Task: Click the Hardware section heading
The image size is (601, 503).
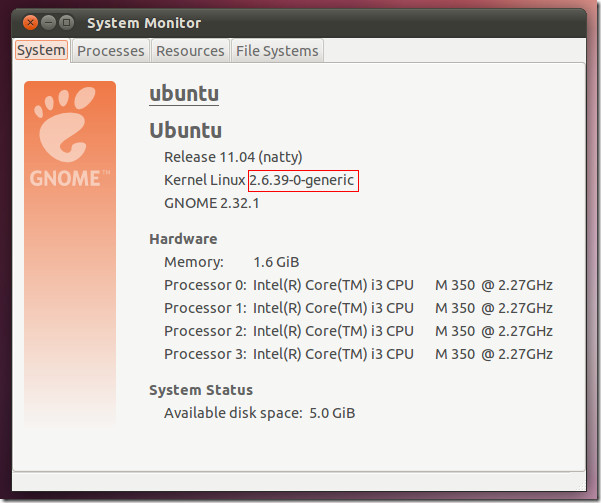Action: pyautogui.click(x=183, y=239)
